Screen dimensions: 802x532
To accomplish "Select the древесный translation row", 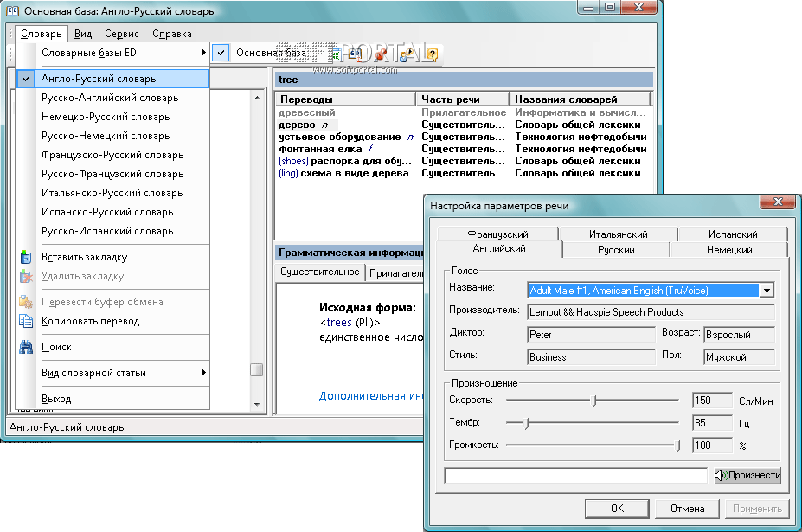I will pyautogui.click(x=464, y=112).
